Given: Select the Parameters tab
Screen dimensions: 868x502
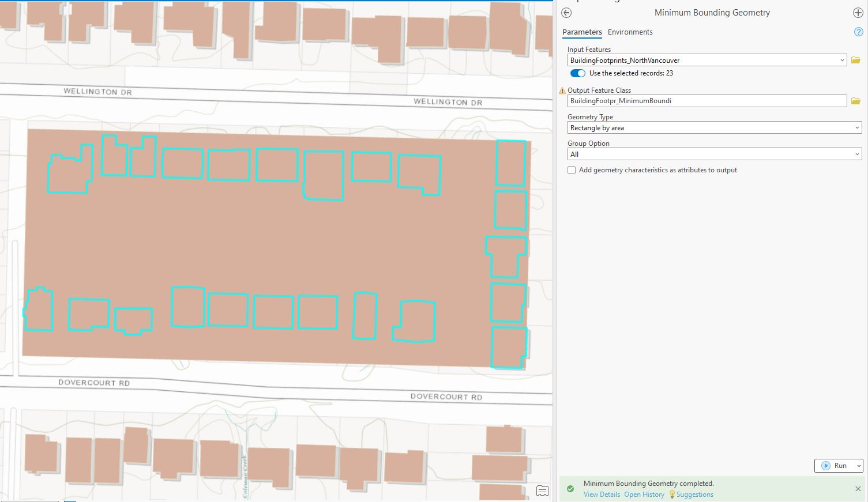Looking at the screenshot, I should [x=582, y=32].
